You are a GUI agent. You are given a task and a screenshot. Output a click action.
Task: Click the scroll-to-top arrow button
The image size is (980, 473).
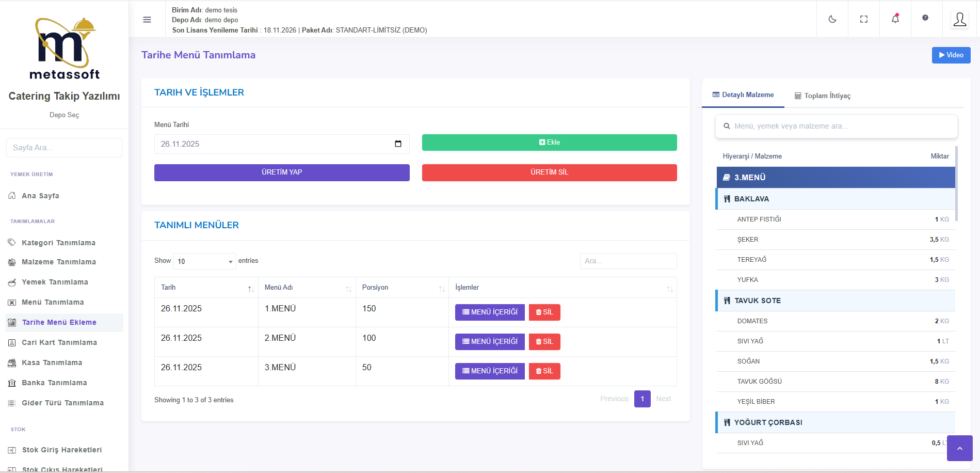coord(959,448)
